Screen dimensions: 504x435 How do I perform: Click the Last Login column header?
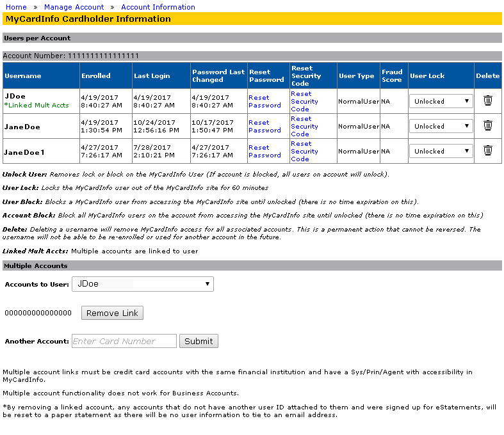[x=152, y=75]
